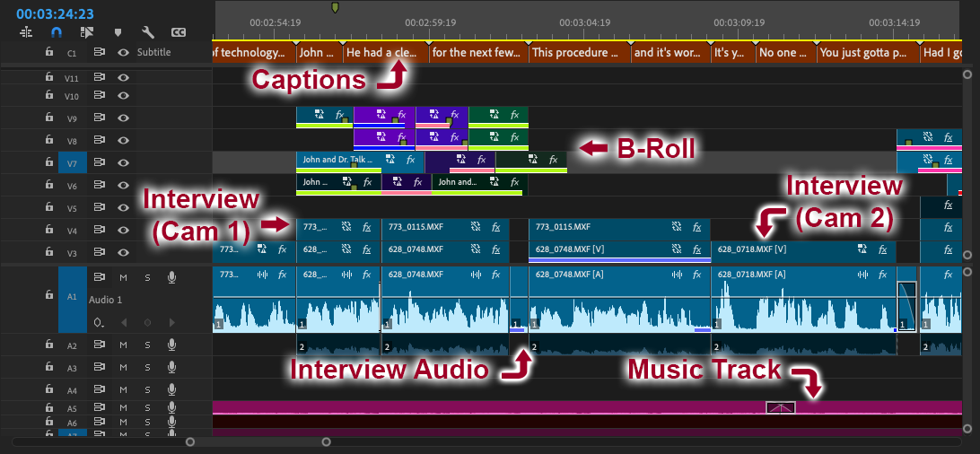980x454 pixels.
Task: Click ruler at 00:03:04:19
Action: [x=585, y=22]
